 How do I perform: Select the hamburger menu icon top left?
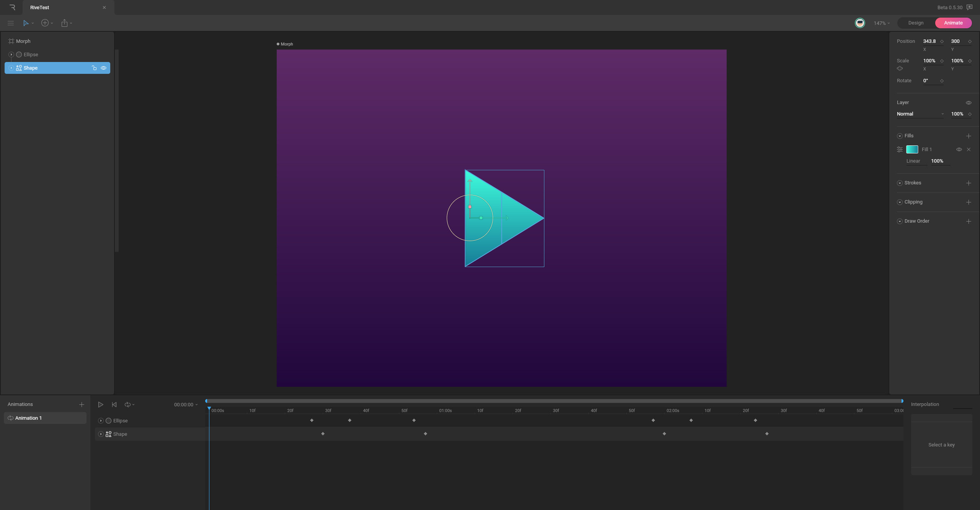pyautogui.click(x=11, y=23)
